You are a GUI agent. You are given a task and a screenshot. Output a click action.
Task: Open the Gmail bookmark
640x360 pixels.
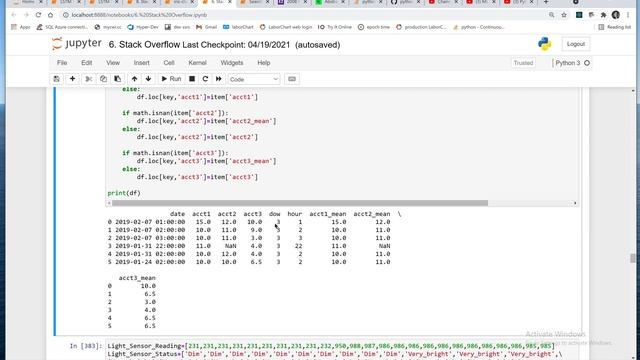206,27
